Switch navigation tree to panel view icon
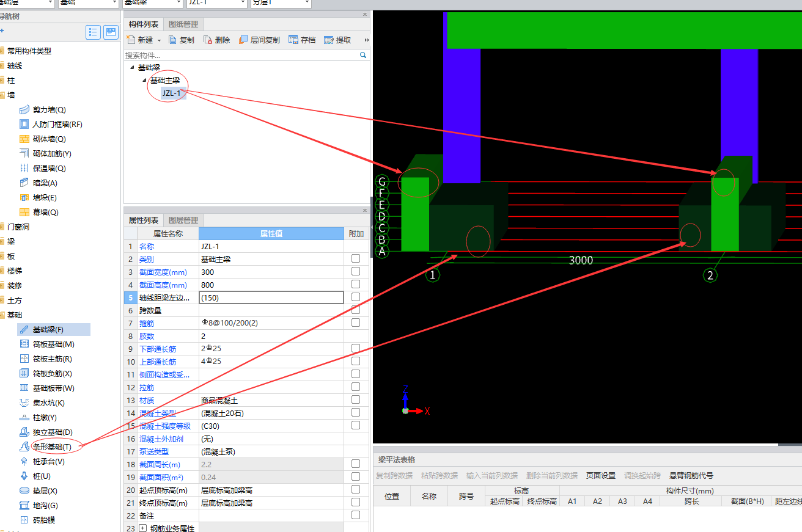Viewport: 802px width, 532px height. (111, 32)
